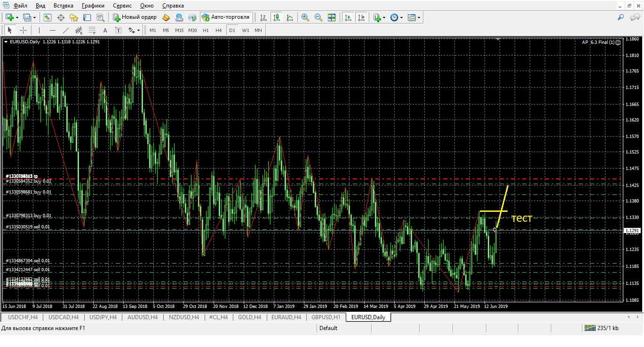644x347 pixels.
Task: Click the Новый ордер button
Action: coord(135,17)
